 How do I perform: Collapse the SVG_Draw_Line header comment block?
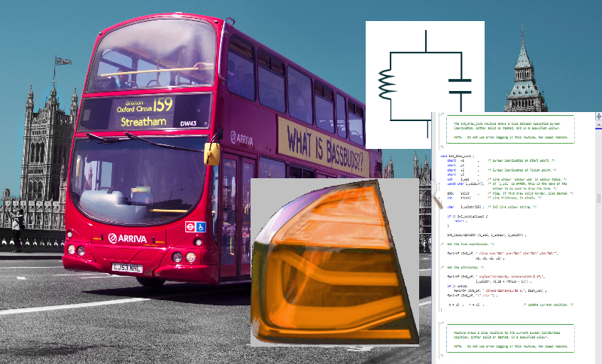(439, 114)
